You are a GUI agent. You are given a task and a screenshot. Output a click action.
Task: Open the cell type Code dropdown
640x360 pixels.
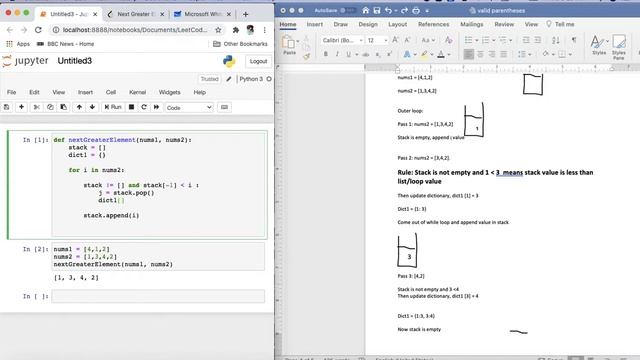tap(189, 107)
